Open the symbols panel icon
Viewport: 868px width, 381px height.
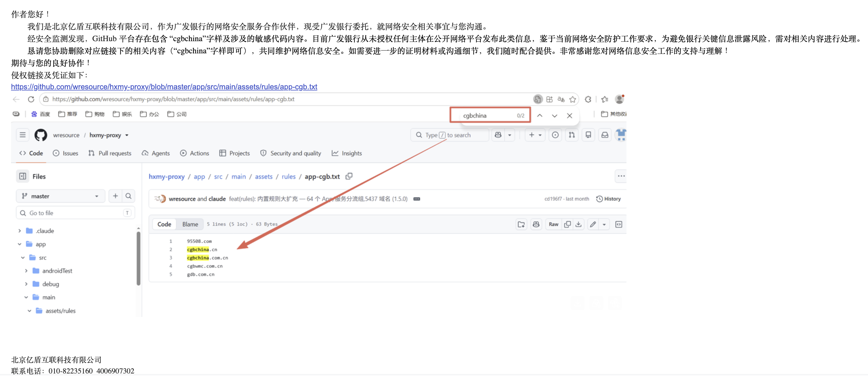tap(619, 224)
